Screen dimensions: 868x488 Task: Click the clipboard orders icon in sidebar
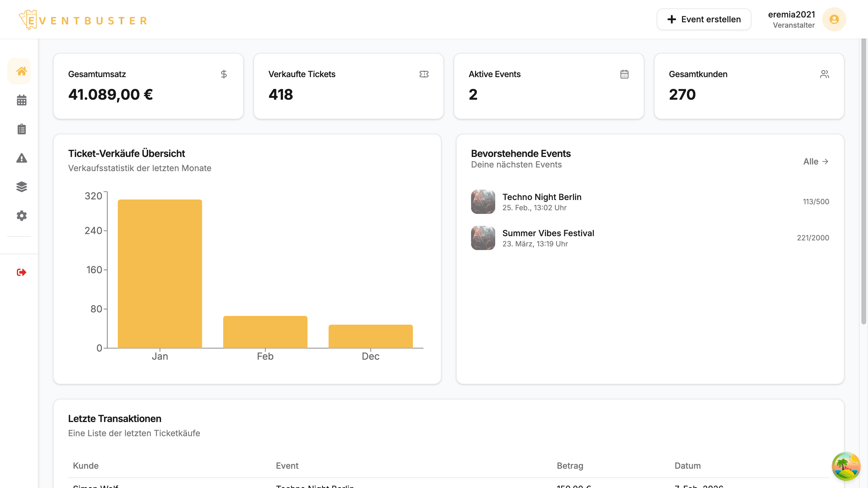(21, 129)
